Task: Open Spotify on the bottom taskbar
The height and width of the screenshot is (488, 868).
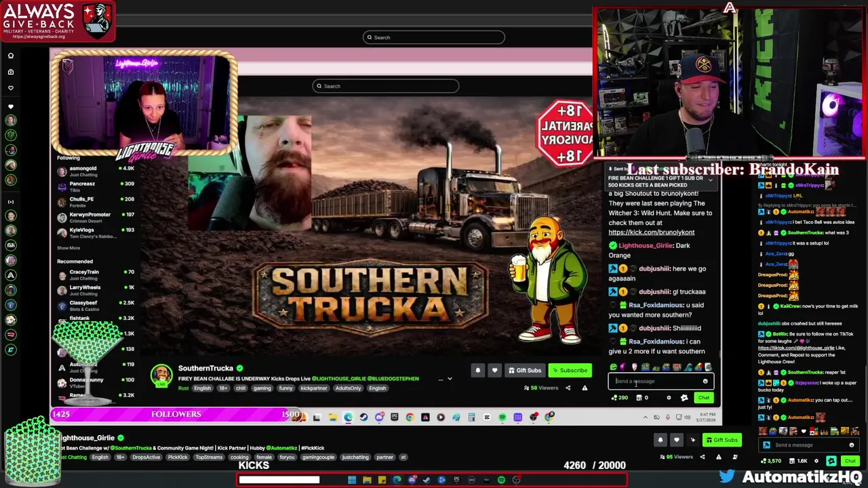Action: pos(501,480)
